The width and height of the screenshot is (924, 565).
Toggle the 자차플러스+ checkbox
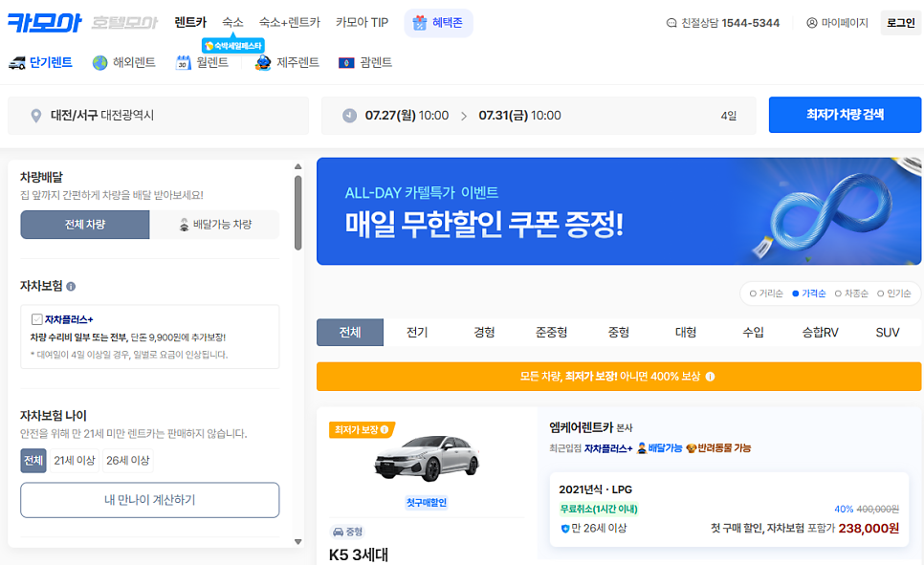click(37, 319)
